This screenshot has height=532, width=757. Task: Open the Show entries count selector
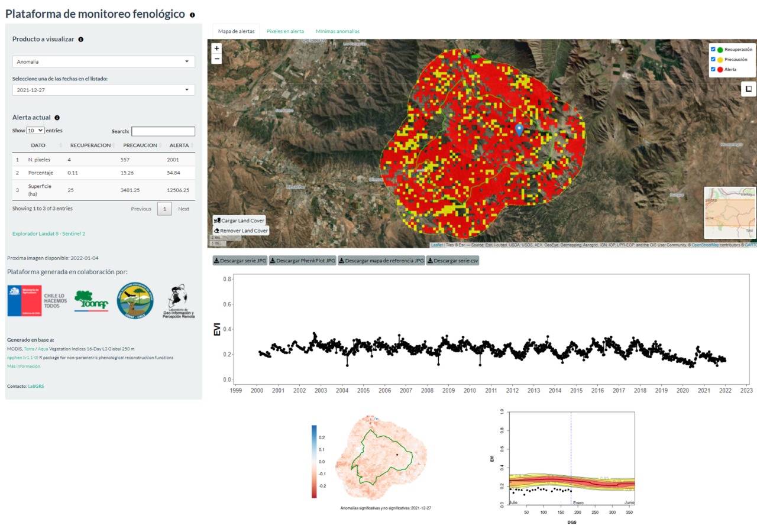tap(35, 131)
